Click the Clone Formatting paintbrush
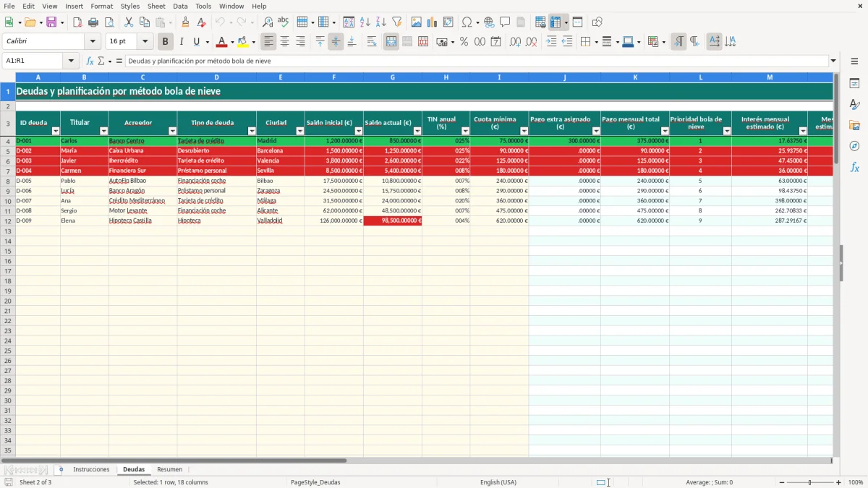 point(186,22)
